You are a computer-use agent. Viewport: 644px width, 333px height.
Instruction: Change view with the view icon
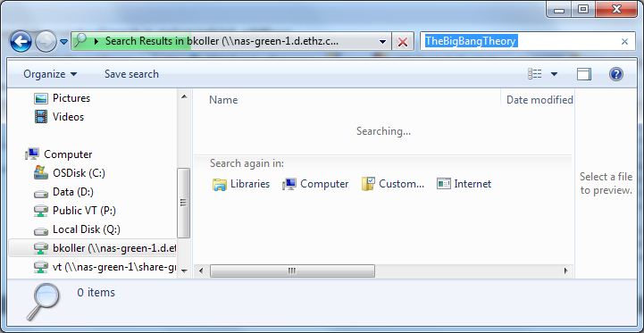click(x=535, y=74)
